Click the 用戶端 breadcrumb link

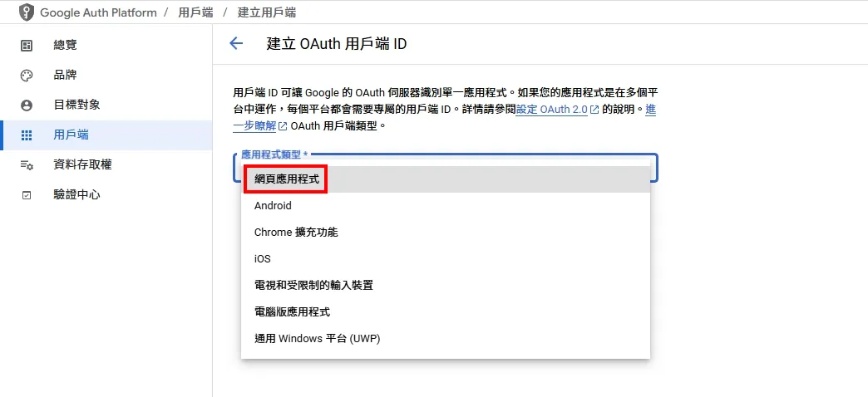pos(195,12)
